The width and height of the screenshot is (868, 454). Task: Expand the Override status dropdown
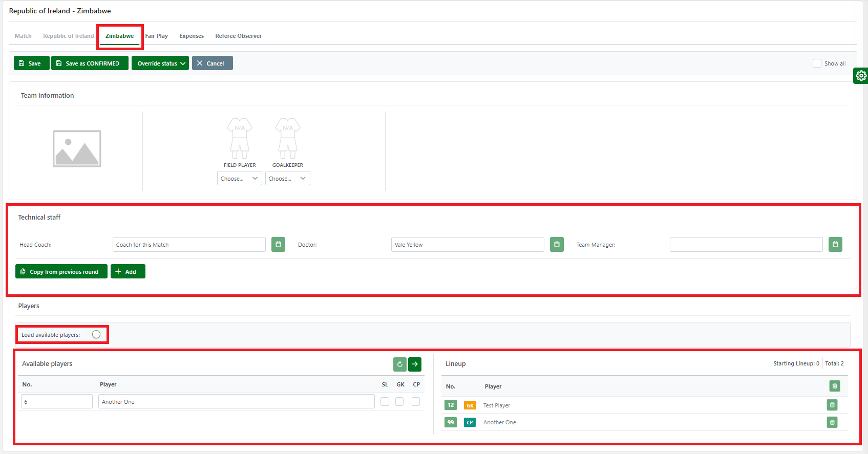160,63
